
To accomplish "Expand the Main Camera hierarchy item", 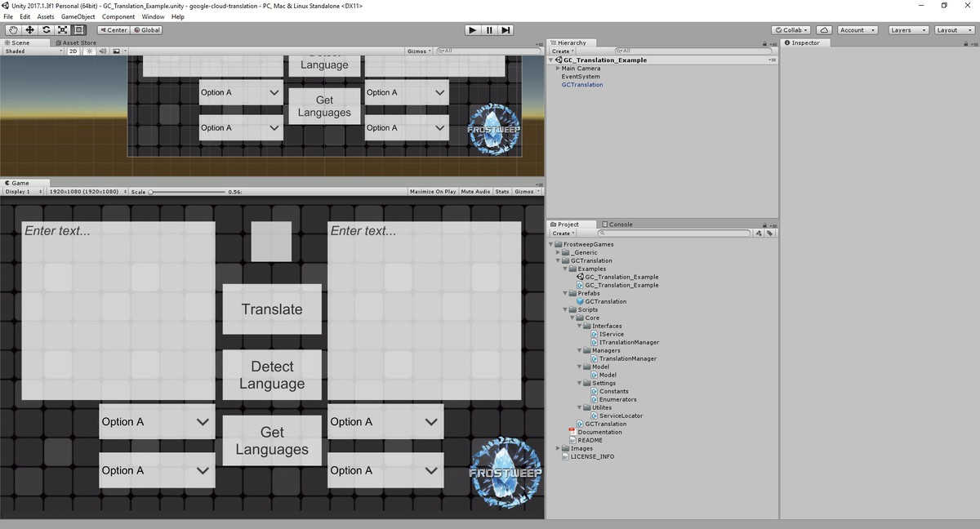I will (558, 69).
